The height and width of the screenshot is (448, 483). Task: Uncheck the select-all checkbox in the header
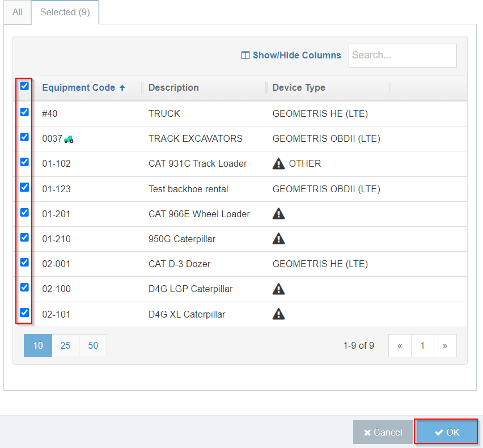pyautogui.click(x=24, y=86)
